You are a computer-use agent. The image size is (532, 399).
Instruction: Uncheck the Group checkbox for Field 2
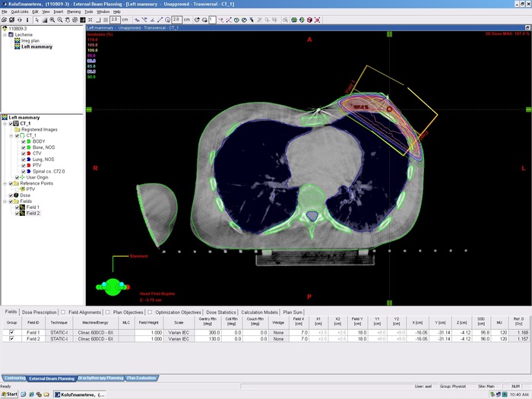(11, 338)
